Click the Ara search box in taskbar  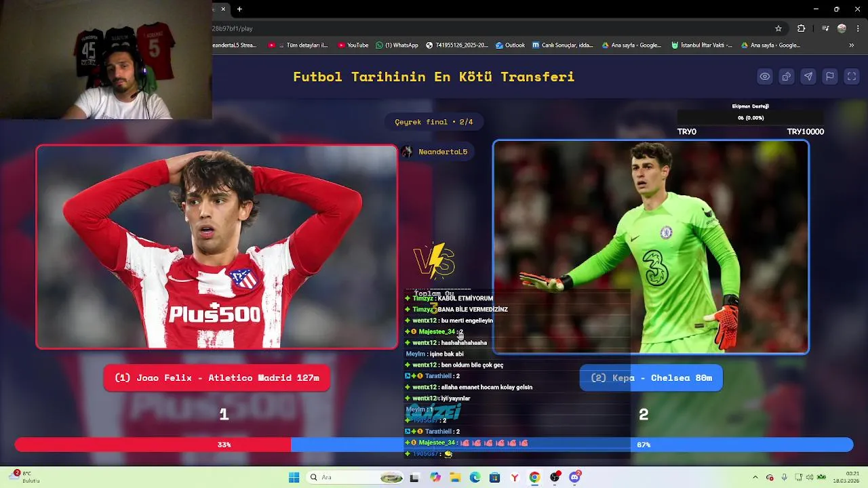(356, 477)
